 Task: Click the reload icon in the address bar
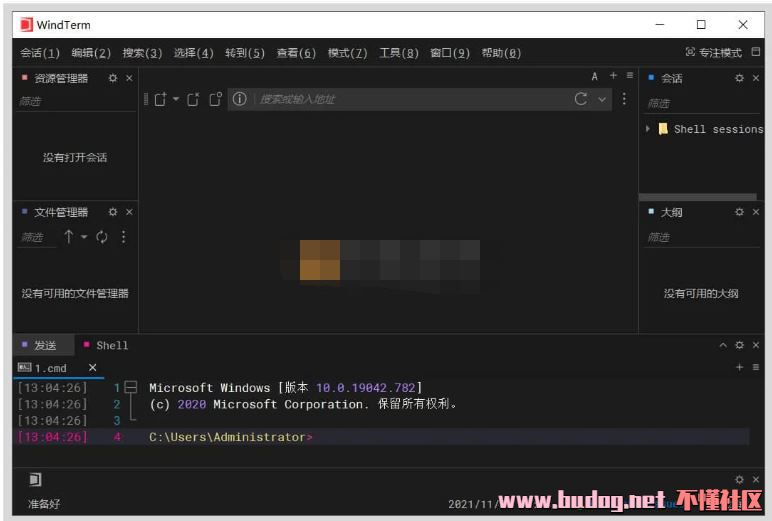581,99
